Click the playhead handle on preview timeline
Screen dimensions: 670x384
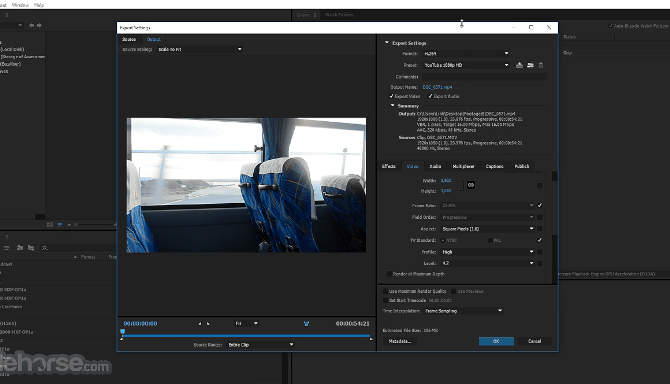[123, 331]
